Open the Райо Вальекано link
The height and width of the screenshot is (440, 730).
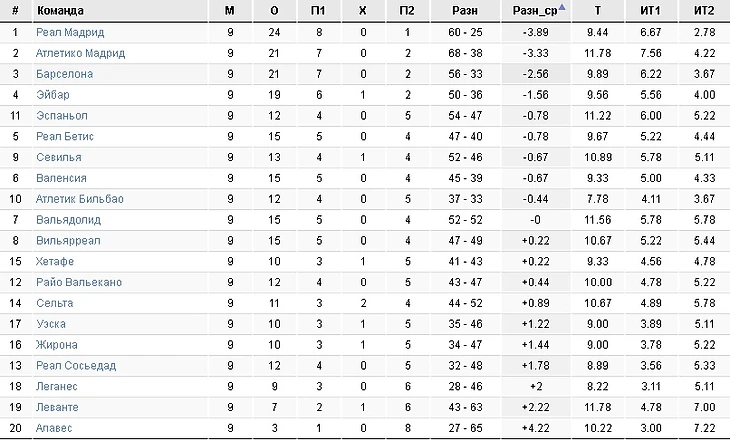click(78, 282)
